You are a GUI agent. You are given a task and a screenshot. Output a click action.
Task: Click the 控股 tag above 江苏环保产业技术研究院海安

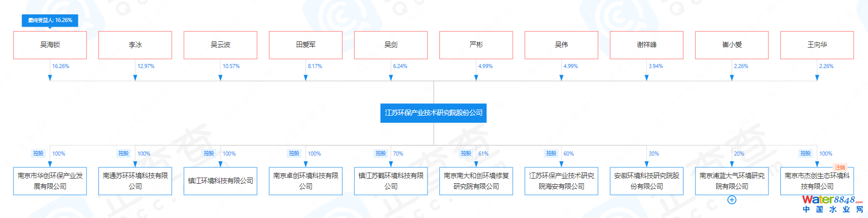tap(551, 153)
